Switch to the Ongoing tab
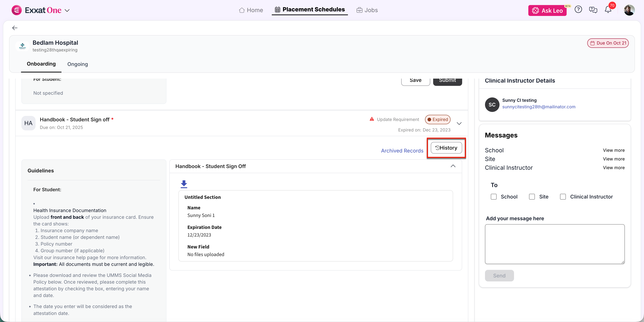Image resolution: width=644 pixels, height=322 pixels. pos(77,64)
